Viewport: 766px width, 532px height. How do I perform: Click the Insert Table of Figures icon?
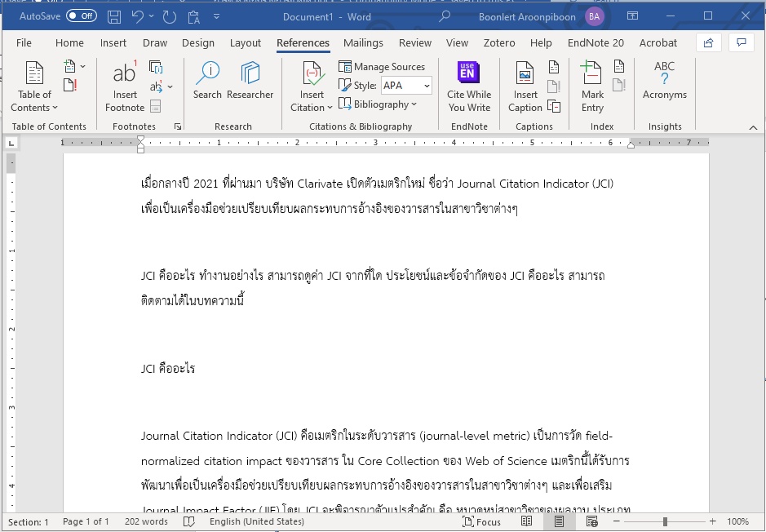tap(554, 66)
